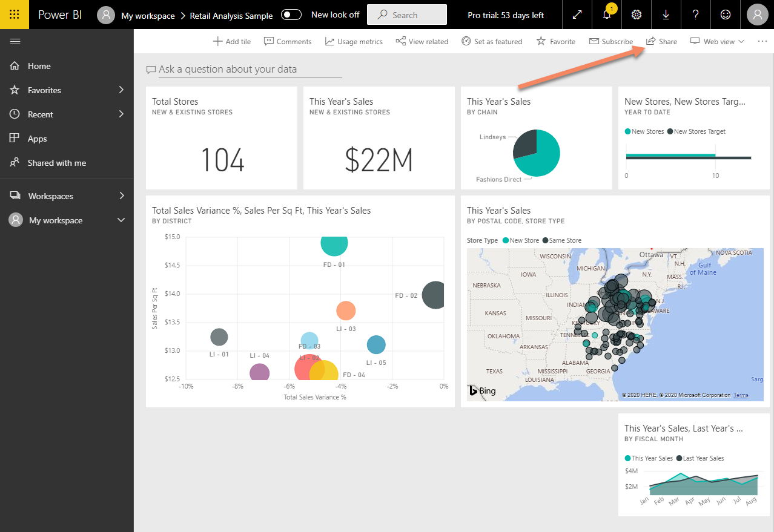Open the Settings gear menu
The image size is (774, 532).
point(636,15)
